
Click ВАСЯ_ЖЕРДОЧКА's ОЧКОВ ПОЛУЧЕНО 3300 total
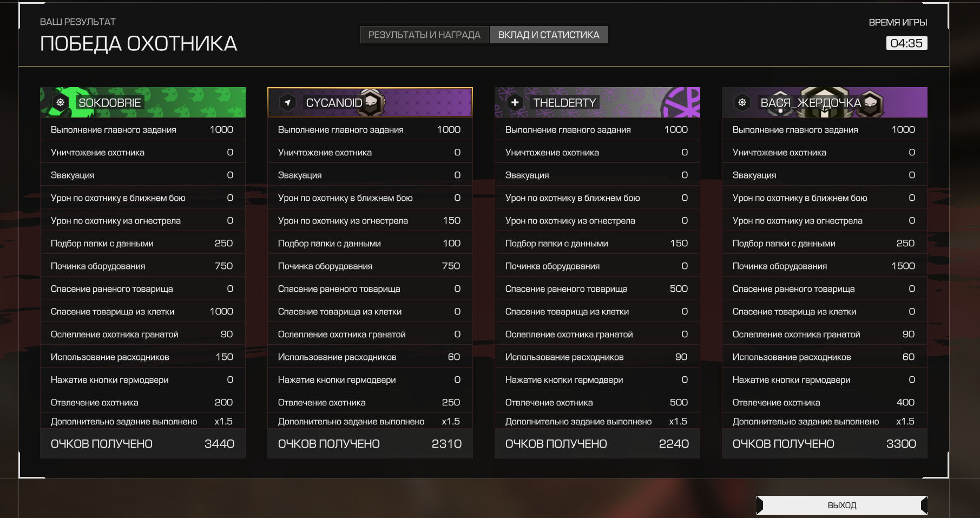[x=824, y=444]
